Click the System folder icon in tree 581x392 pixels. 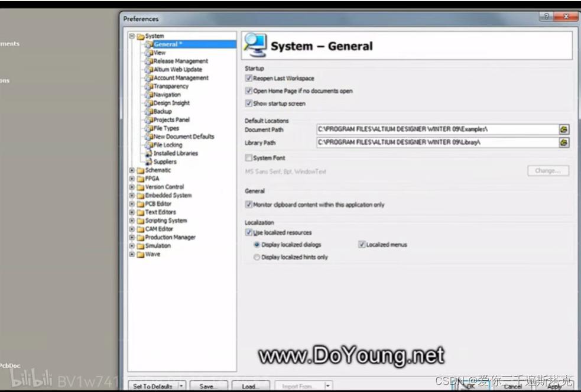pyautogui.click(x=141, y=36)
